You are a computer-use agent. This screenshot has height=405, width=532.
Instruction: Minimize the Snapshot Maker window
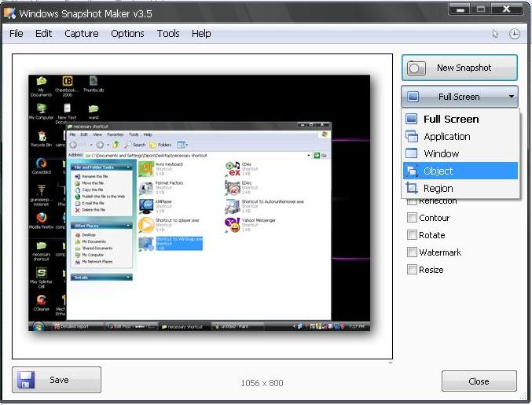460,9
